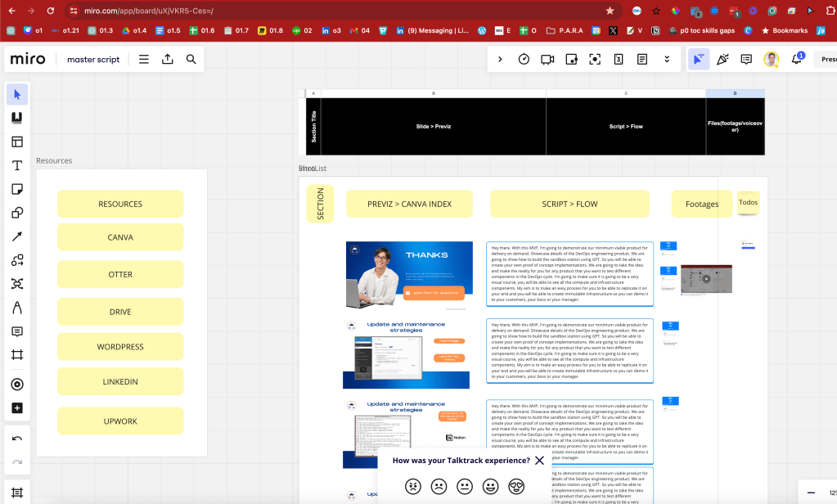Open the frames panel at bottom left

pos(17,493)
